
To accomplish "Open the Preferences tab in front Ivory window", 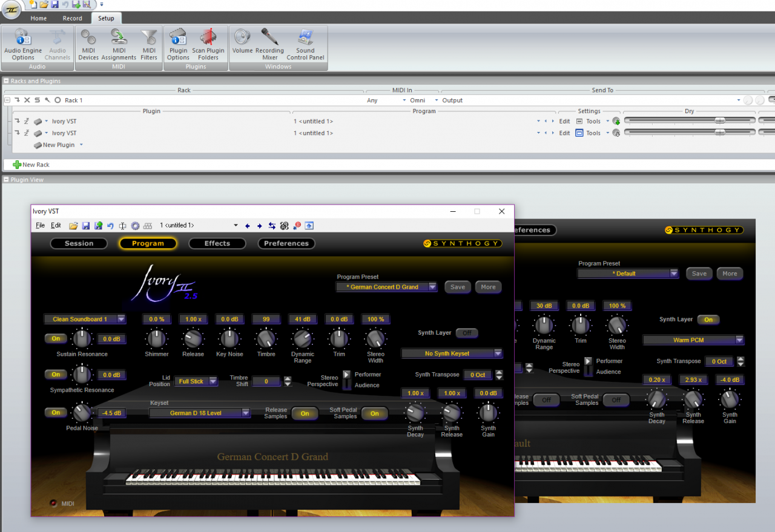I will coord(286,243).
